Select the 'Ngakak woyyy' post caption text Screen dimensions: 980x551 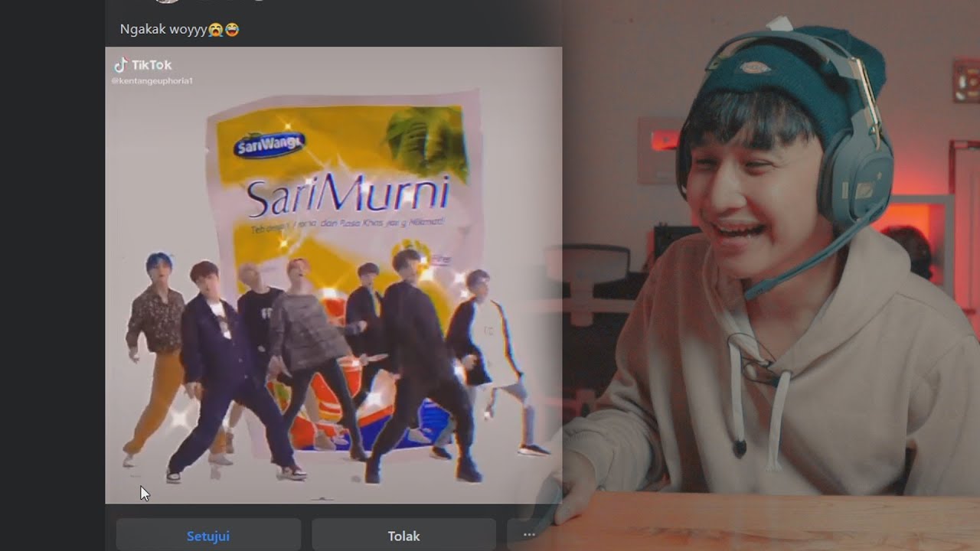coord(179,29)
